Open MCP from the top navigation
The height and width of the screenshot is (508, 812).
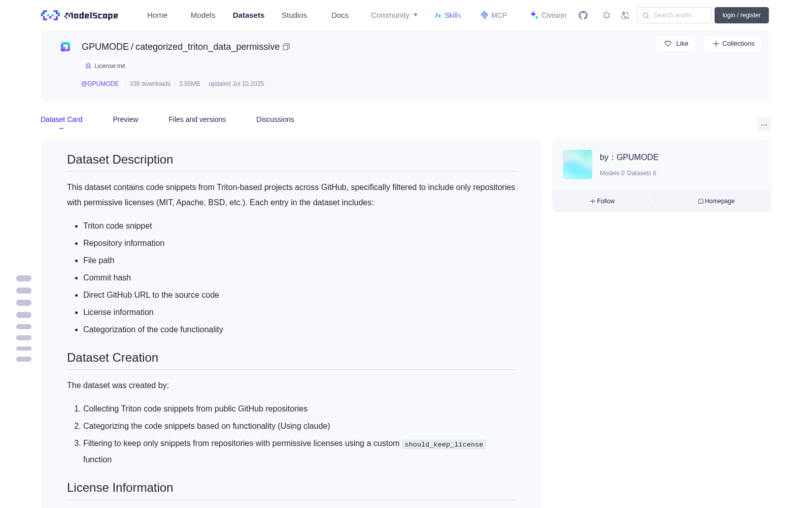[x=494, y=15]
